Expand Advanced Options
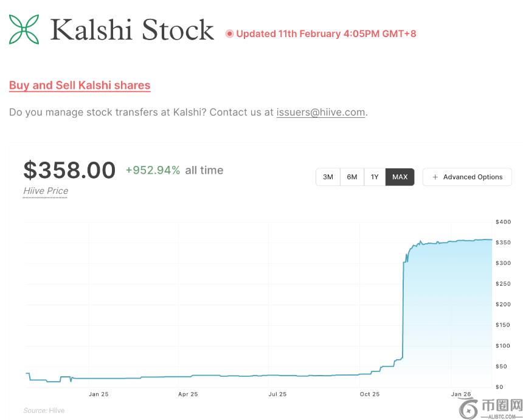The height and width of the screenshot is (420, 523). coord(467,177)
